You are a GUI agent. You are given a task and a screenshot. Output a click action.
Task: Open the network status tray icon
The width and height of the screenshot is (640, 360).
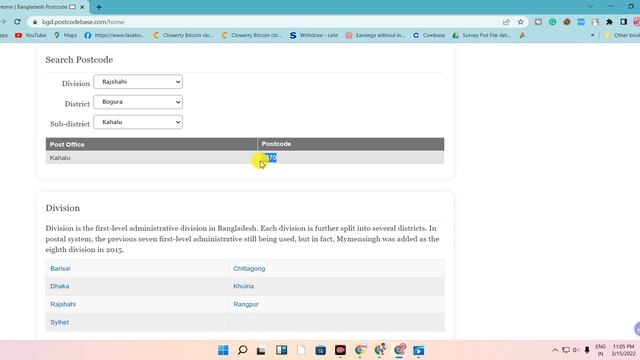point(566,350)
